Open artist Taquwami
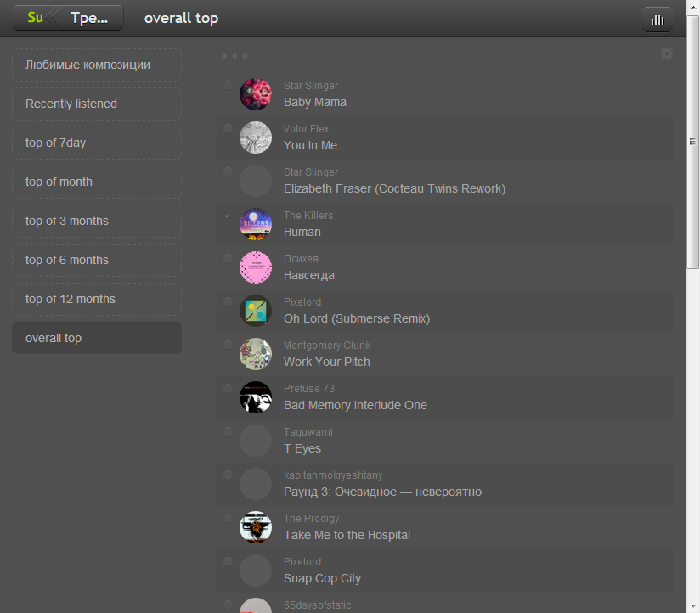The image size is (700, 613). coord(308,432)
